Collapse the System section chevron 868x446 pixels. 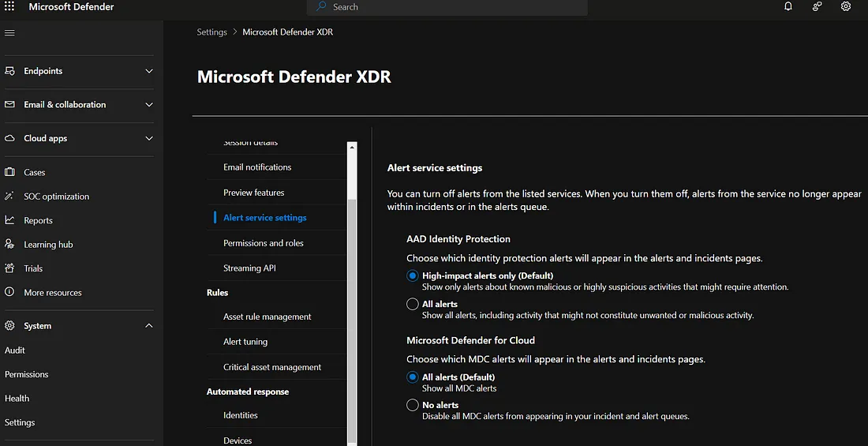pyautogui.click(x=149, y=326)
